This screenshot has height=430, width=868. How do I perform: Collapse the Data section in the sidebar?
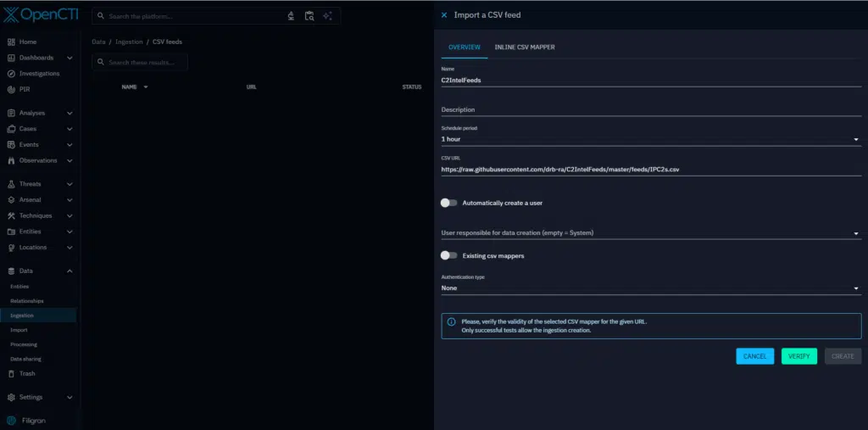pyautogui.click(x=70, y=271)
